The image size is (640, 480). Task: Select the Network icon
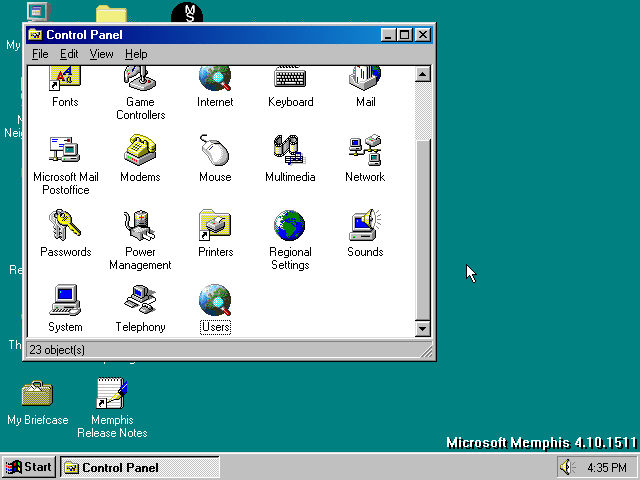pos(365,150)
